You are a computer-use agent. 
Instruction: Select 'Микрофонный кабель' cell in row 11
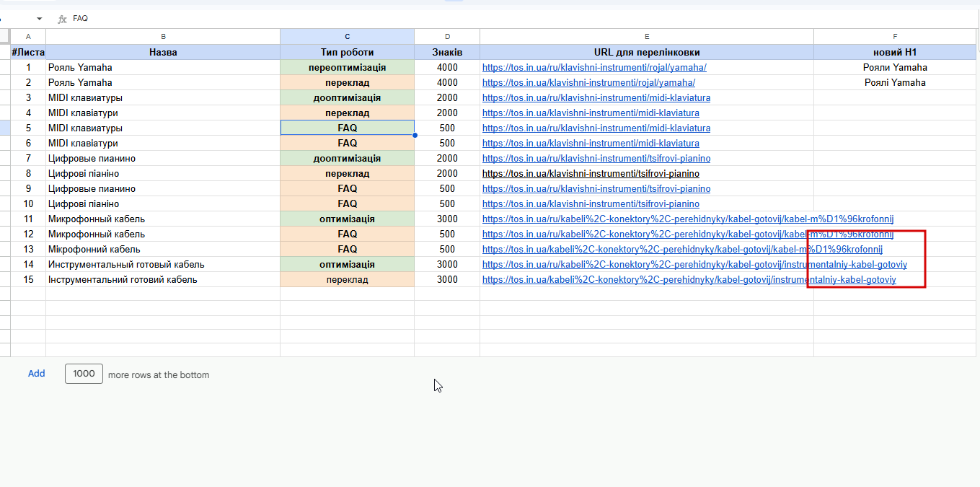pyautogui.click(x=163, y=219)
